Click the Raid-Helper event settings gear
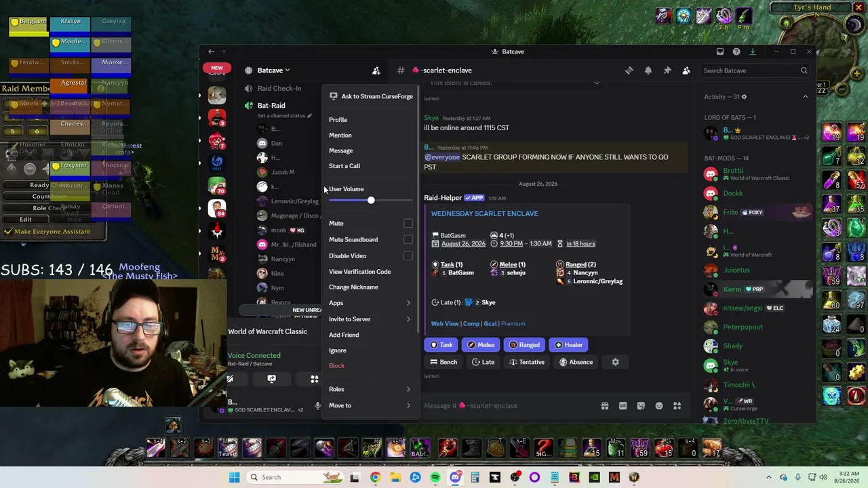The height and width of the screenshot is (488, 868). [615, 362]
